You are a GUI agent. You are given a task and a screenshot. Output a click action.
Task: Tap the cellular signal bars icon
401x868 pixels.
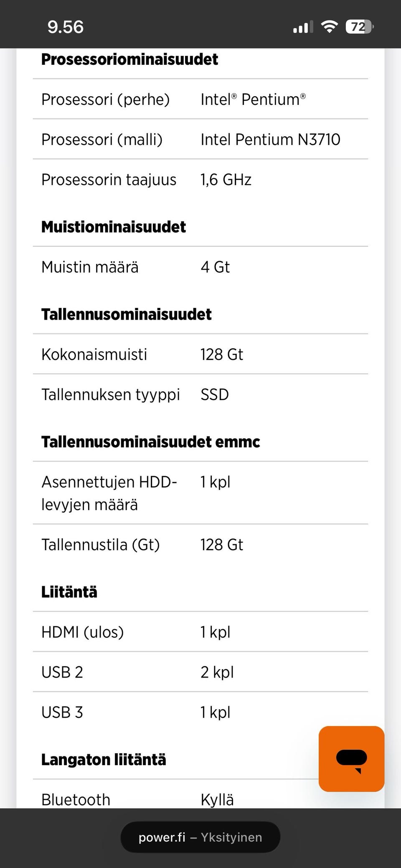click(x=303, y=28)
